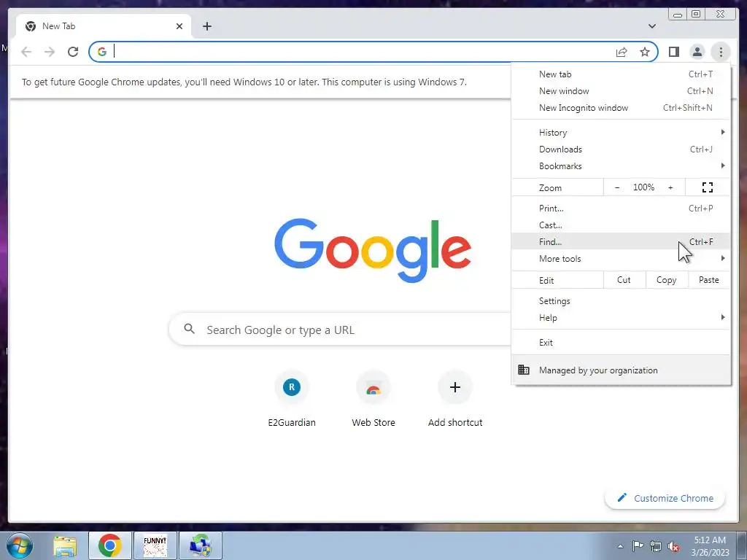Expand the History submenu
This screenshot has height=560, width=747.
[621, 133]
